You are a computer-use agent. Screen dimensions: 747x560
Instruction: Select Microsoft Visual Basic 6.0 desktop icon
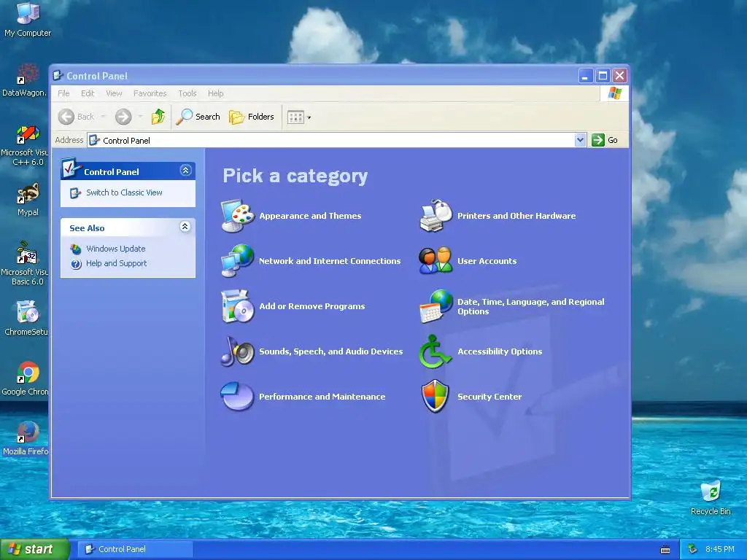[25, 263]
